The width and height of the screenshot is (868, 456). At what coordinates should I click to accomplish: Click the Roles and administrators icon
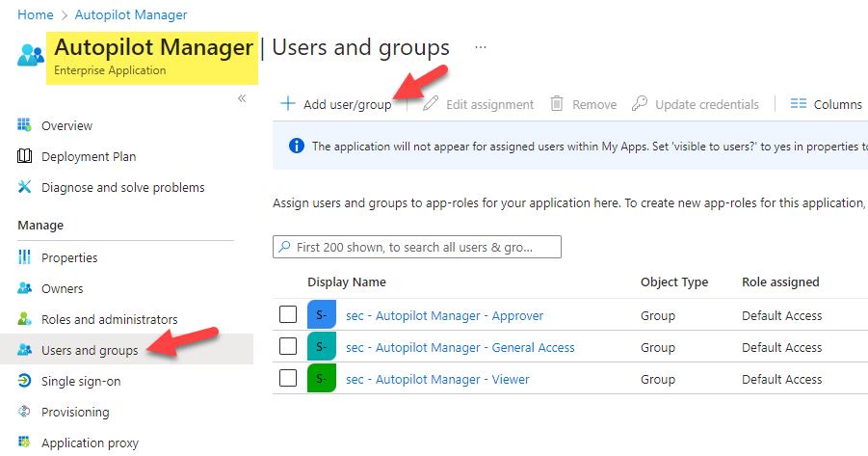[25, 320]
